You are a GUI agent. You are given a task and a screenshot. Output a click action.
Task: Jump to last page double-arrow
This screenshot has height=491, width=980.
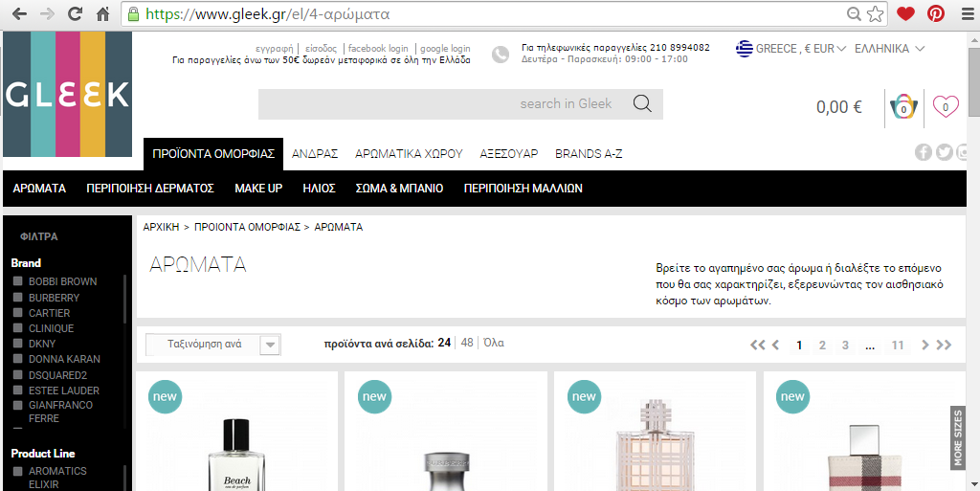[944, 345]
